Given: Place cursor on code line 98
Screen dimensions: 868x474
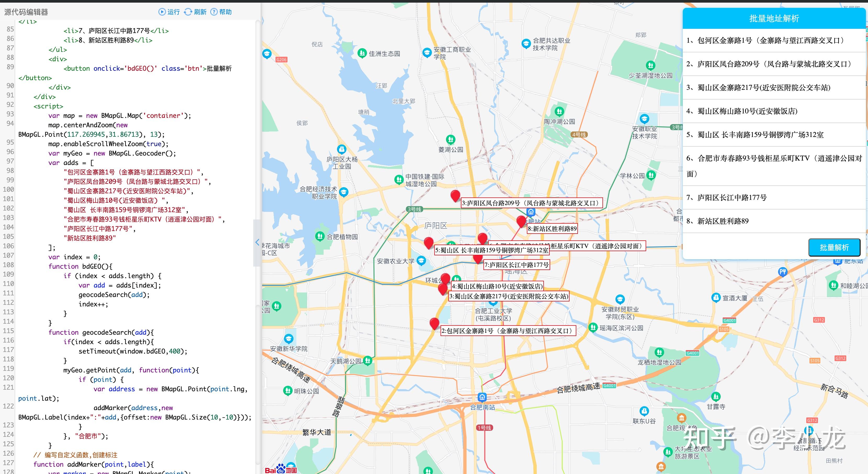Looking at the screenshot, I should (133, 172).
